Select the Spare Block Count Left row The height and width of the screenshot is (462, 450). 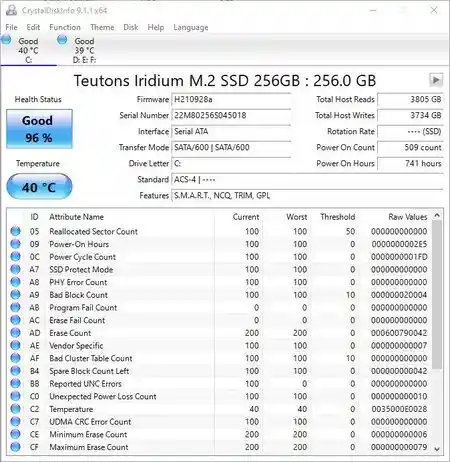(x=219, y=371)
